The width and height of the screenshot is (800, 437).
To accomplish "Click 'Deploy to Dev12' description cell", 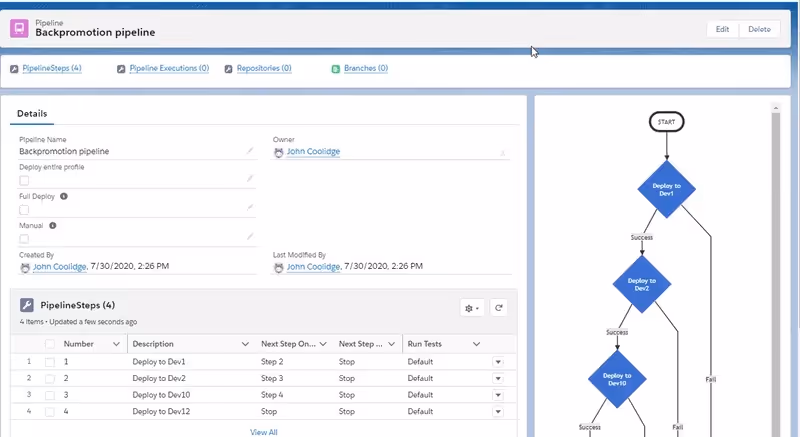I will pos(161,411).
